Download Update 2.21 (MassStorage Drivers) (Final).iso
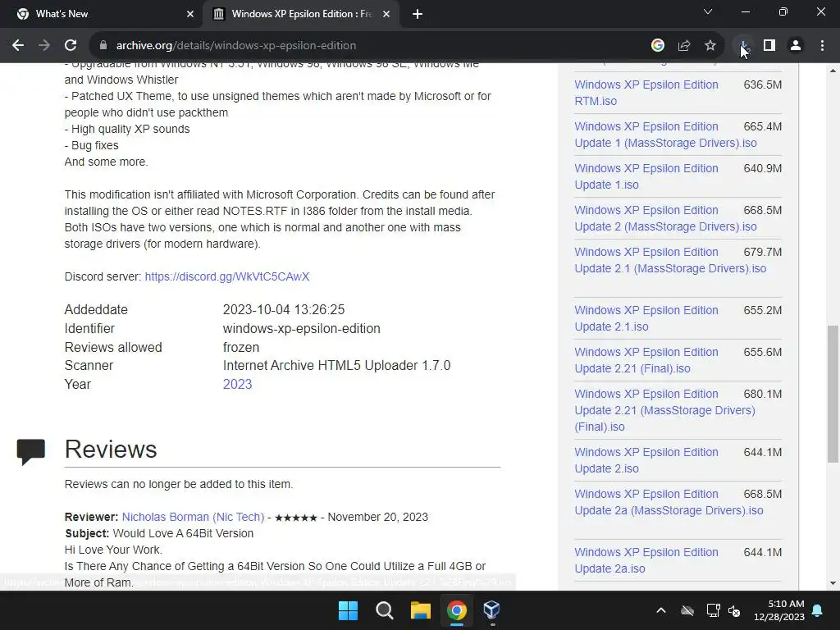Image resolution: width=840 pixels, height=630 pixels. click(x=664, y=410)
